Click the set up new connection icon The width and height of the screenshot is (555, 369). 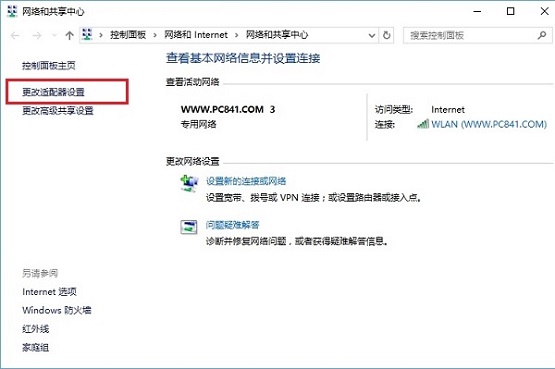(189, 183)
